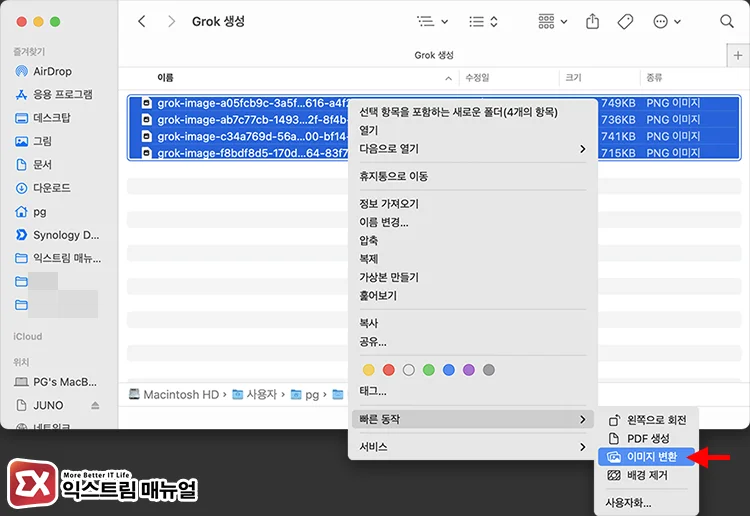Choose PDF 생성 quick action
This screenshot has height=516, width=750.
[647, 438]
